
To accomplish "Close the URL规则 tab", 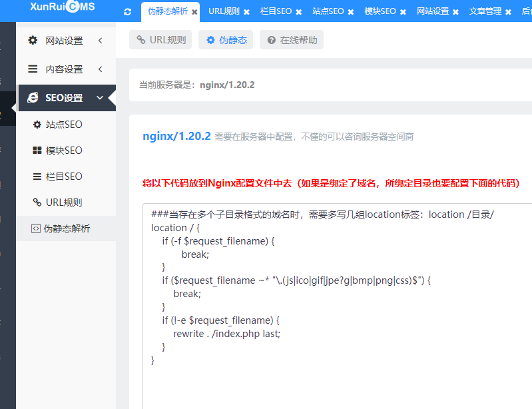I will pos(246,12).
